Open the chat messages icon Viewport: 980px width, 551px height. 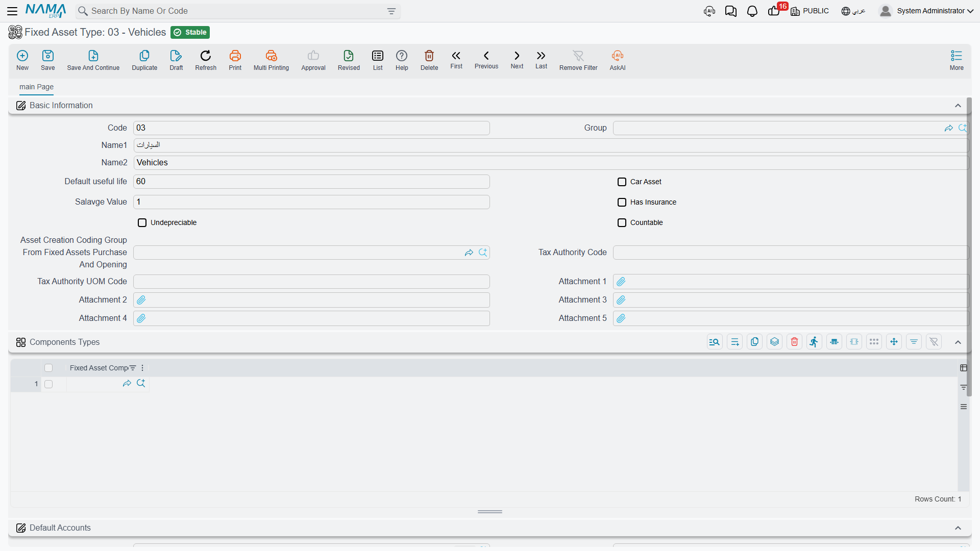click(x=730, y=11)
